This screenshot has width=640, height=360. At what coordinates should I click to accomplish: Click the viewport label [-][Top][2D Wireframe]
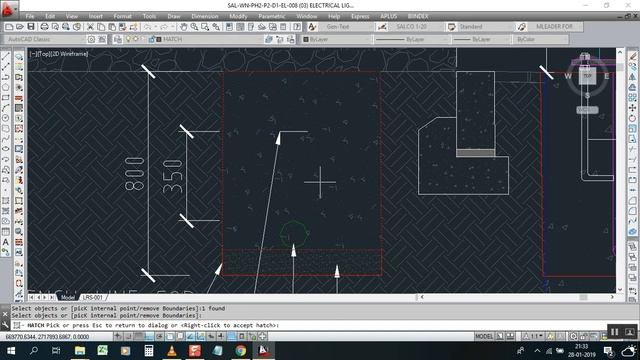click(59, 53)
